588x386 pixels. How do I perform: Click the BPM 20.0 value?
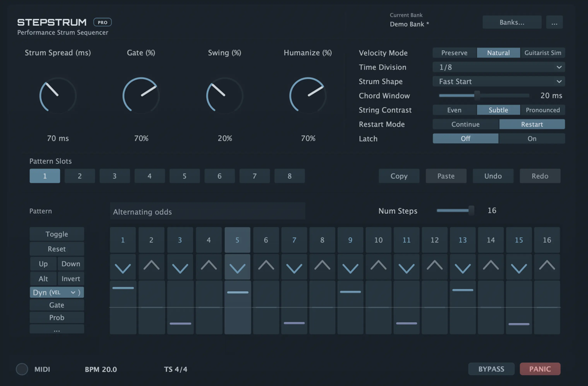coord(100,369)
